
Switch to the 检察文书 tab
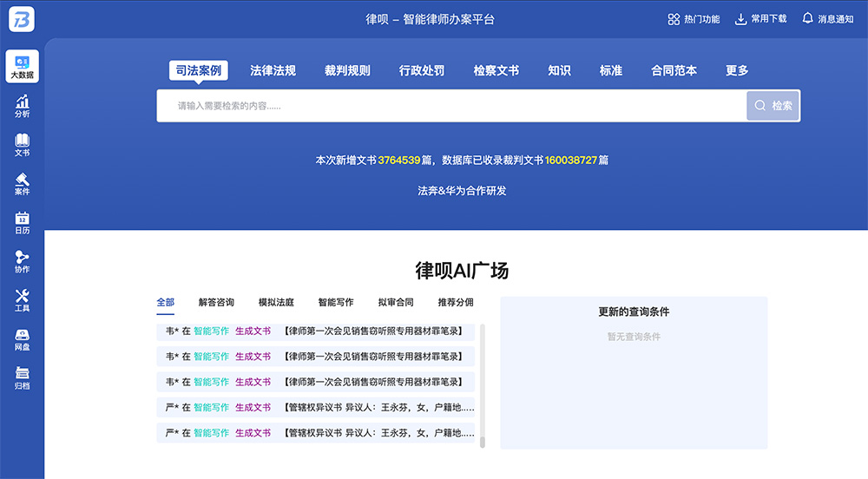coord(496,70)
